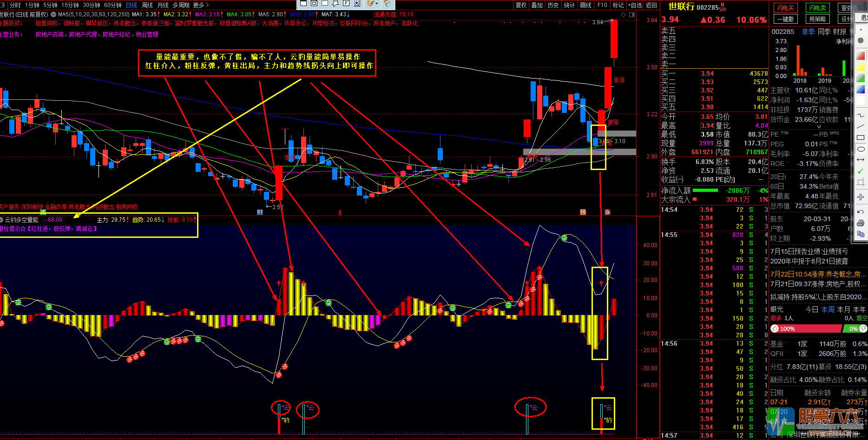Expand the chevron below 货币金 row
This screenshot has width=868, height=440.
pyautogui.click(x=819, y=126)
